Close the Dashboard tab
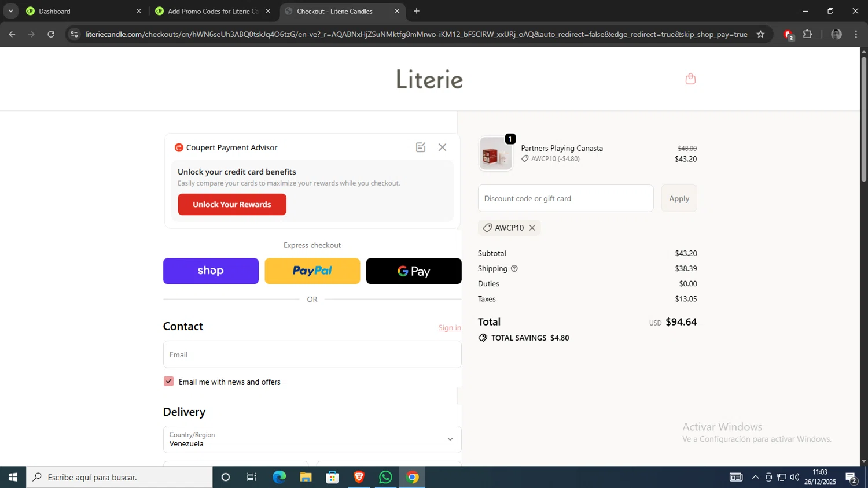Screen dimensions: 868x488 [138, 11]
